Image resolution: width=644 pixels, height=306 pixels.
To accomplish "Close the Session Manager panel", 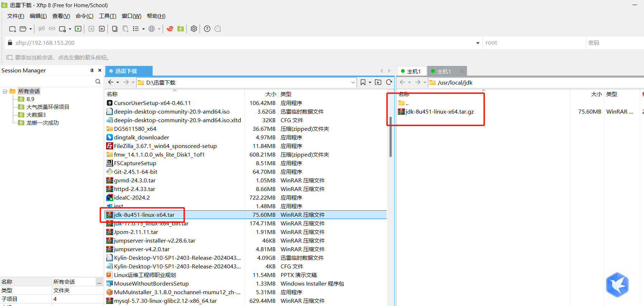I will click(100, 71).
